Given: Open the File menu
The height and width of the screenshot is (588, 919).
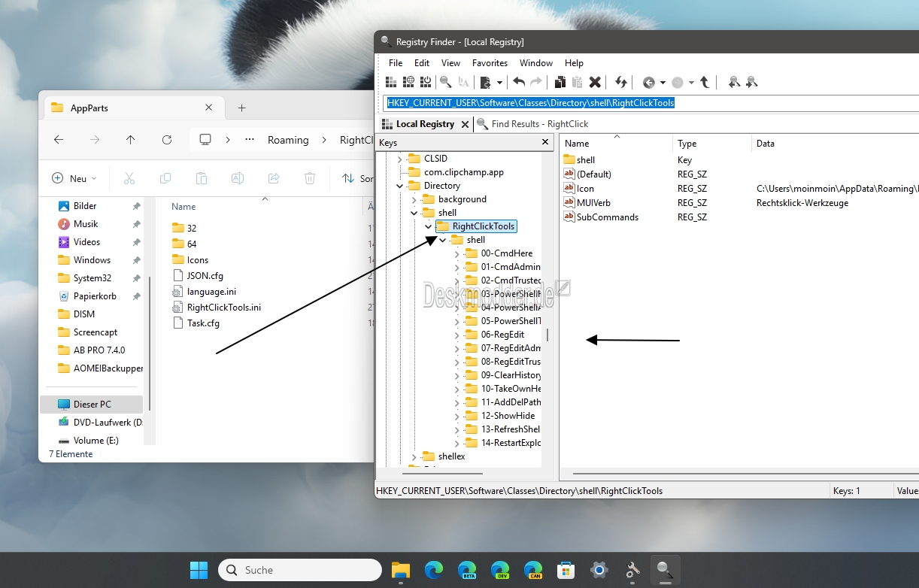Looking at the screenshot, I should pos(396,63).
